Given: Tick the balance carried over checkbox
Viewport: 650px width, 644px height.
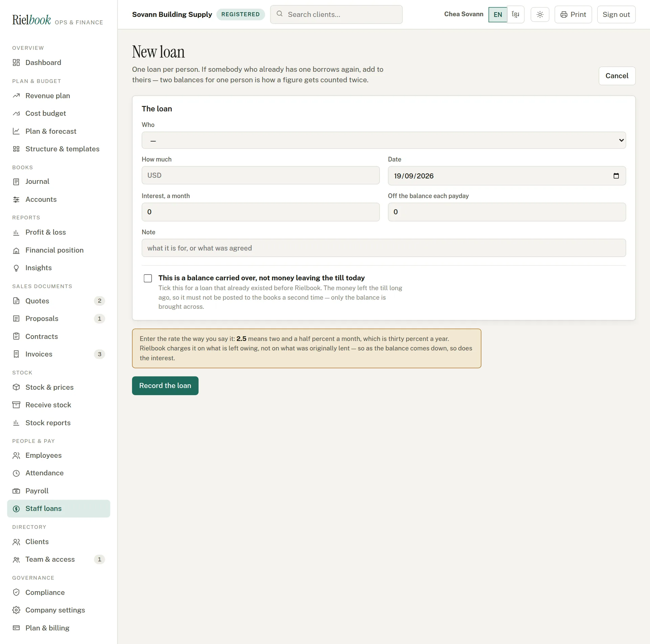Looking at the screenshot, I should [x=148, y=278].
